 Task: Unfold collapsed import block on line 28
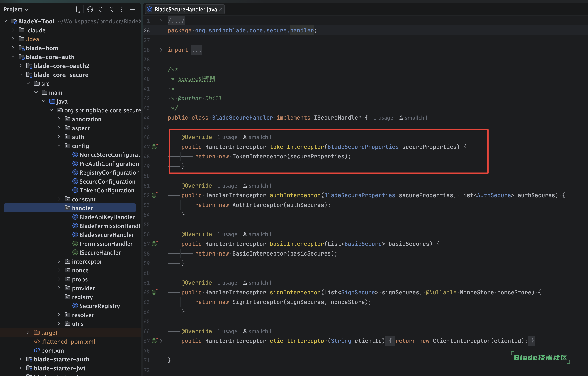point(161,50)
